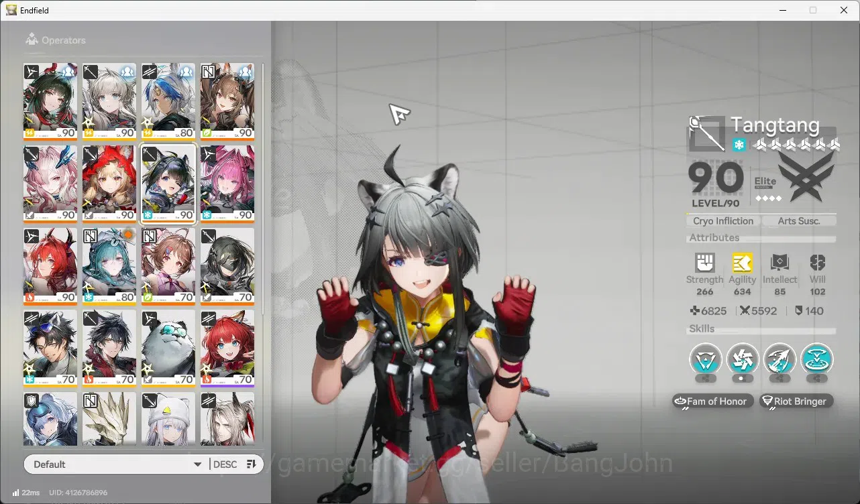Click the attack crossed-swords icon beside 5592

pos(745,311)
